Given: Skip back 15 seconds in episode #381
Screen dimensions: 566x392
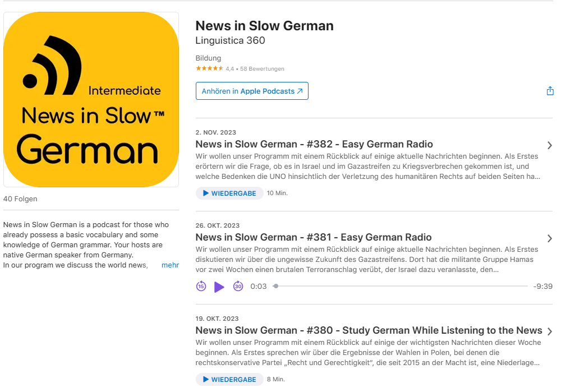Looking at the screenshot, I should pos(201,286).
